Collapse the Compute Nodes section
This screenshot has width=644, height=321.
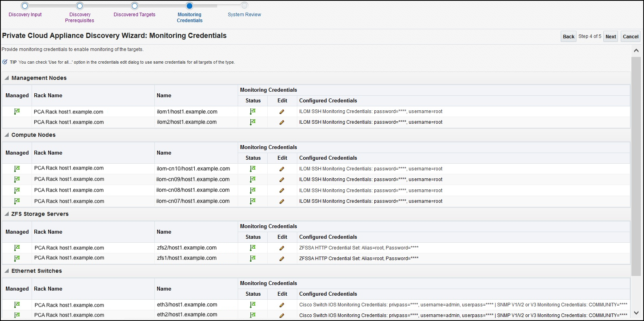[7, 135]
